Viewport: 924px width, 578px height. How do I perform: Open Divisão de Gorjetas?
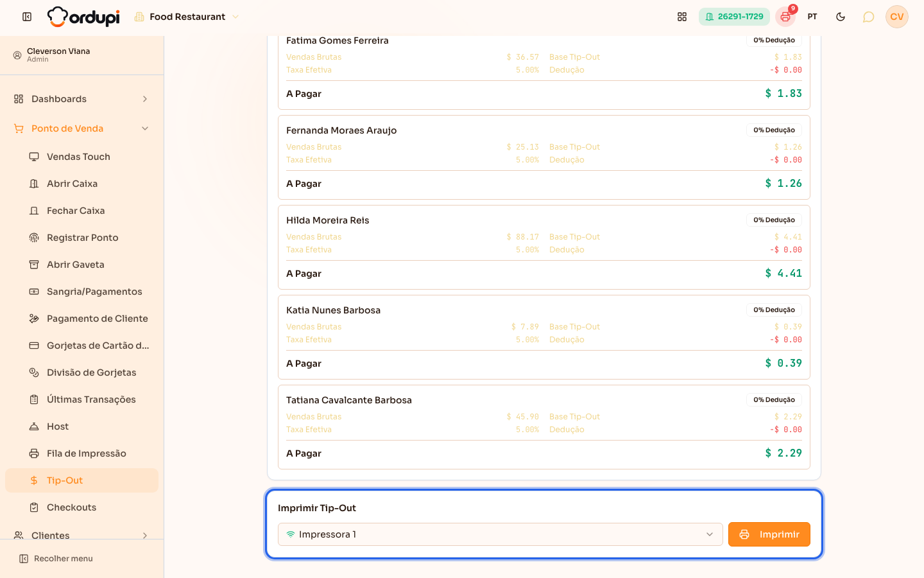(x=81, y=372)
